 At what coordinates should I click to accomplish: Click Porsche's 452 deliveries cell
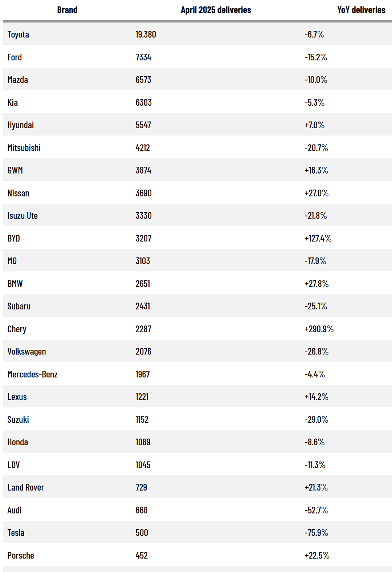tap(142, 555)
